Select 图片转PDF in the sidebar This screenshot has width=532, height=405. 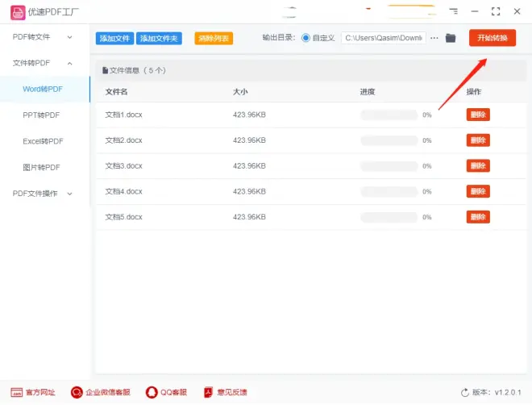[41, 167]
